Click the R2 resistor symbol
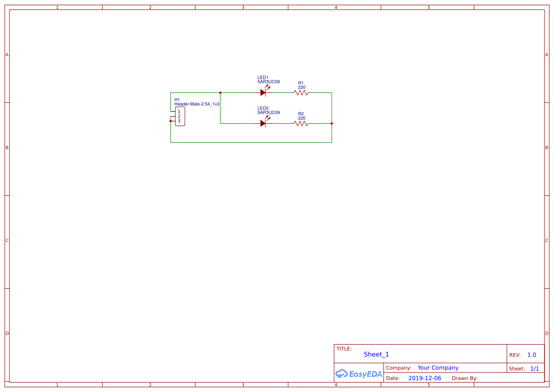Image resolution: width=554 pixels, height=392 pixels. point(300,124)
